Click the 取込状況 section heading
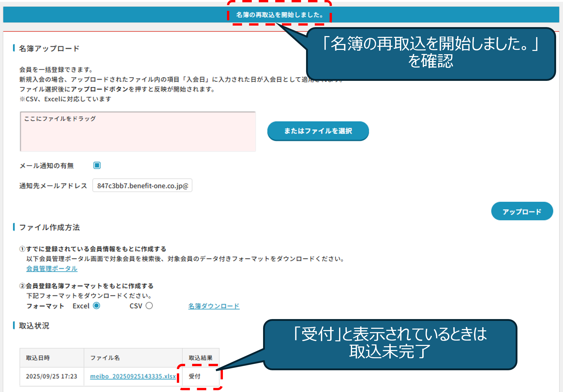 coord(34,326)
